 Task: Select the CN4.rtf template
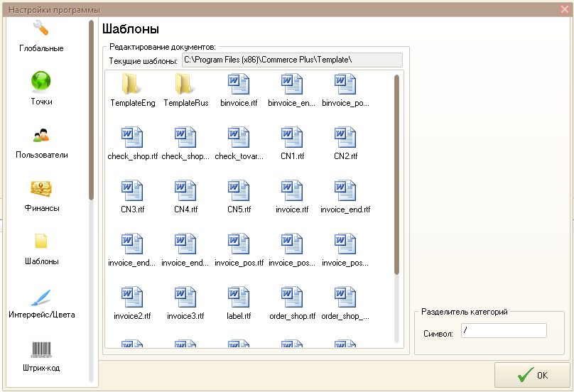pyautogui.click(x=185, y=197)
